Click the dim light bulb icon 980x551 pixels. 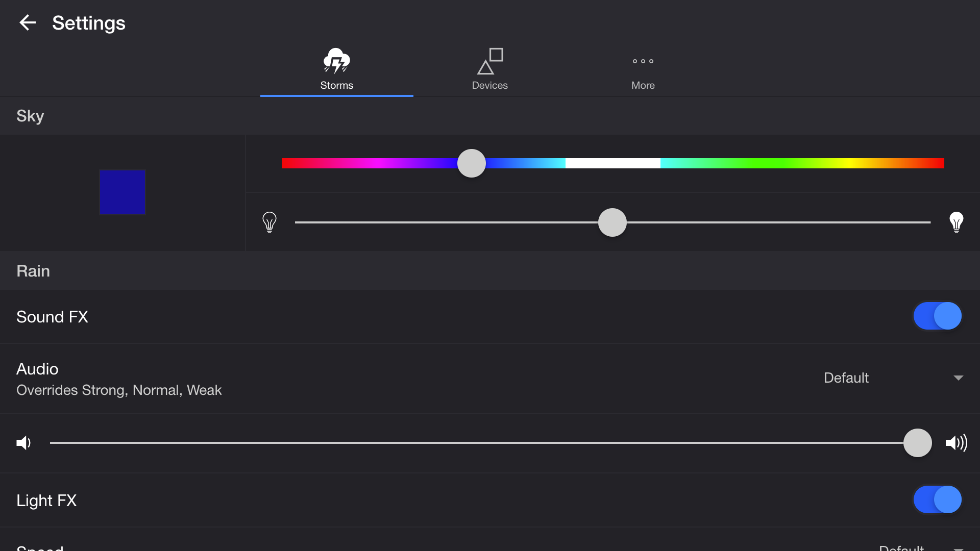[269, 222]
